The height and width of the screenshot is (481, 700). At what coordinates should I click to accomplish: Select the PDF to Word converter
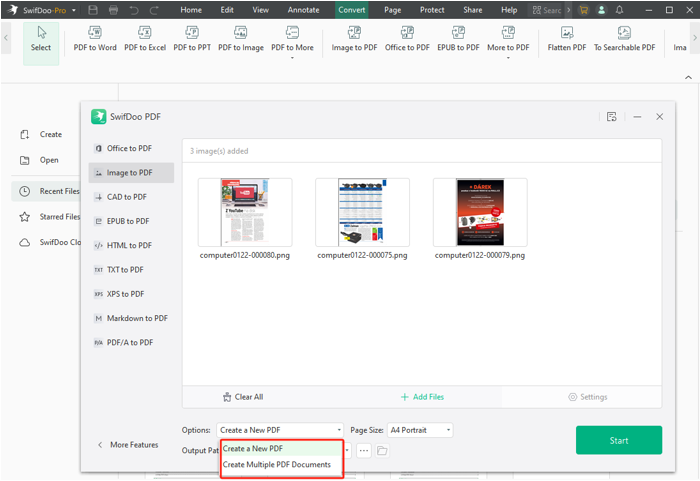click(x=95, y=39)
